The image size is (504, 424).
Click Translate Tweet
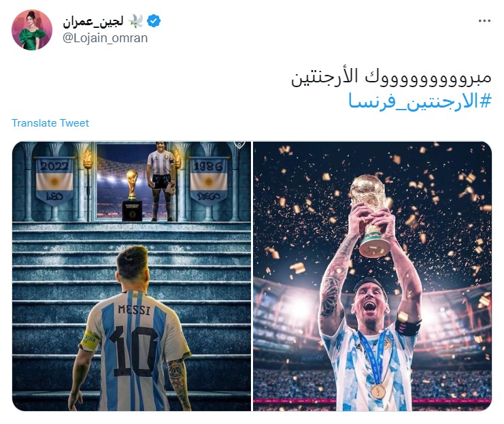pyautogui.click(x=50, y=123)
